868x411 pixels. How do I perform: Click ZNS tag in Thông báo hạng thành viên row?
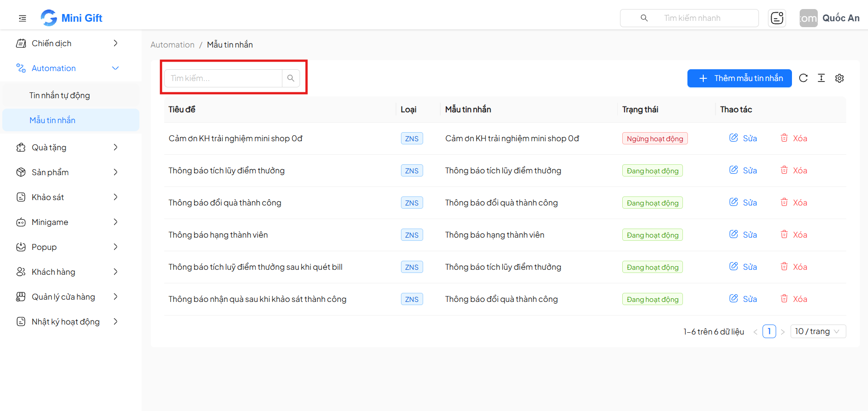(x=412, y=235)
